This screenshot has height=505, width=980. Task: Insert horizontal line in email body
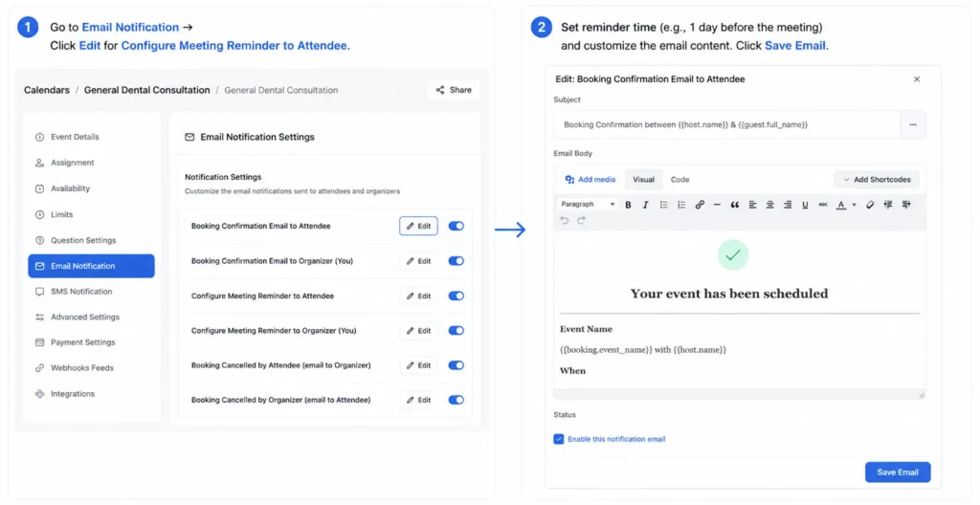click(717, 205)
